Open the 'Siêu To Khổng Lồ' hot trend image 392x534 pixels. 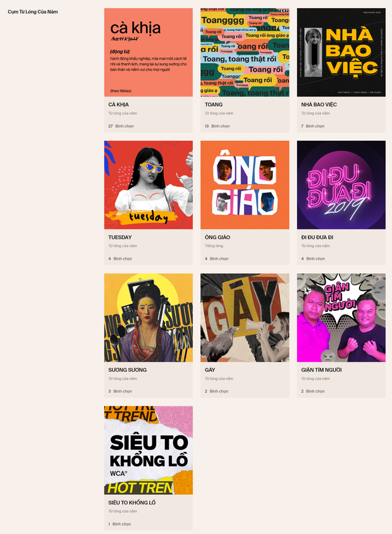149,450
